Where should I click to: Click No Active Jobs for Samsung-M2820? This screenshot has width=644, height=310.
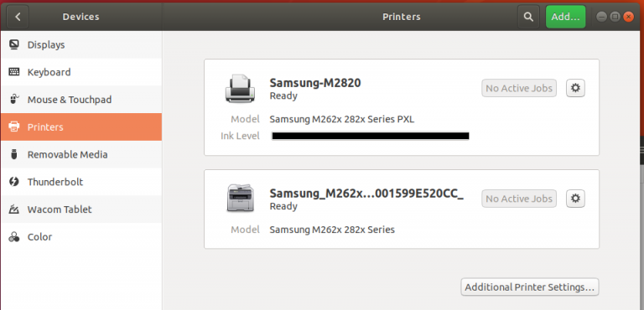[x=519, y=88]
